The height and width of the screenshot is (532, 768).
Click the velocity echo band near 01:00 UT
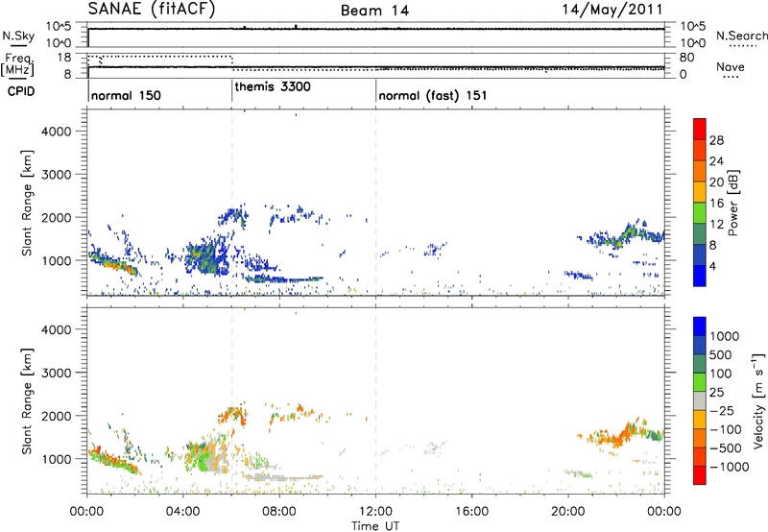pos(112,460)
